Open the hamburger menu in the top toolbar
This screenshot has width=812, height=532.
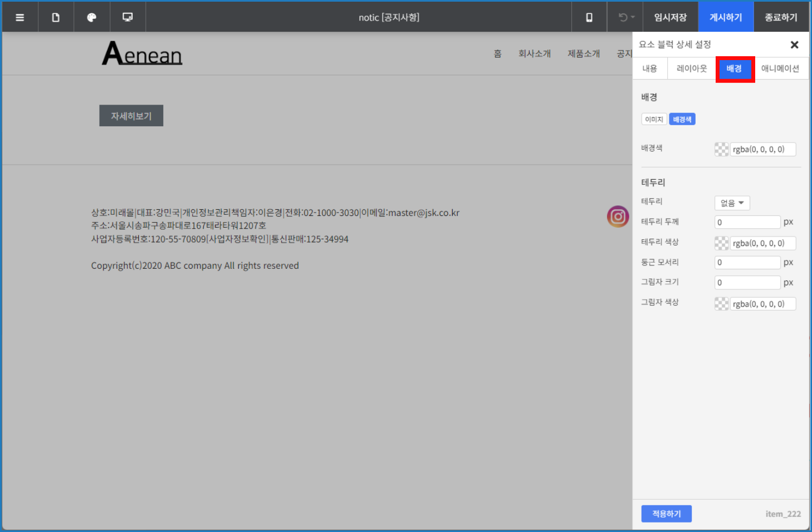pos(20,17)
